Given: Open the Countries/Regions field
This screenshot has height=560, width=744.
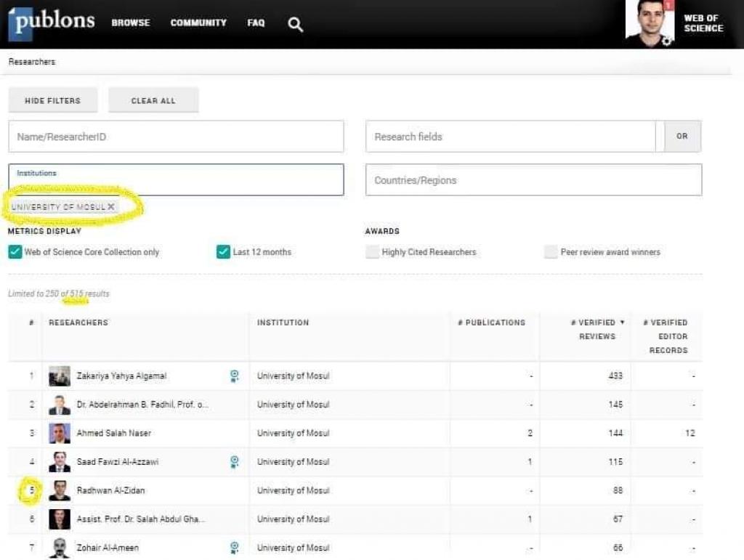Looking at the screenshot, I should point(533,180).
